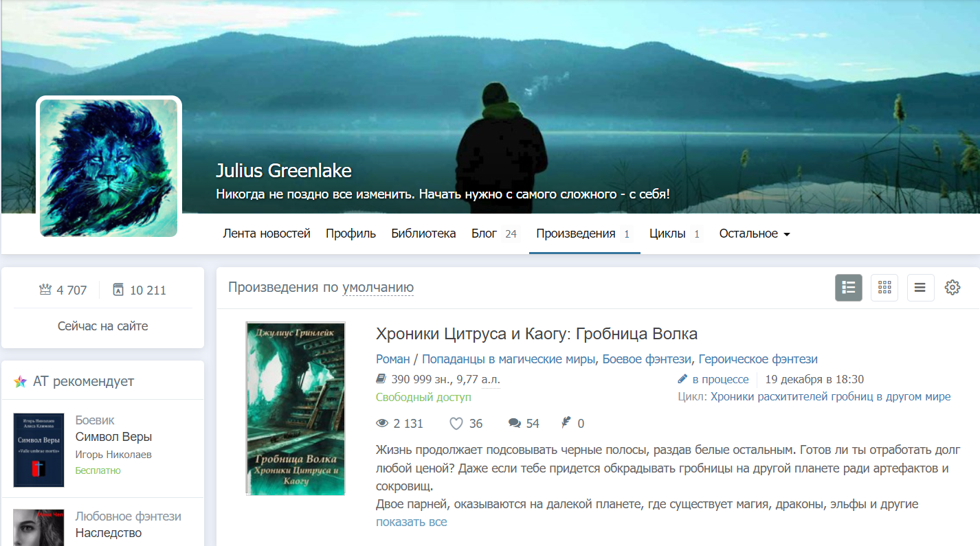Click the Гробница Волка book cover
Image resolution: width=980 pixels, height=546 pixels.
pos(296,409)
